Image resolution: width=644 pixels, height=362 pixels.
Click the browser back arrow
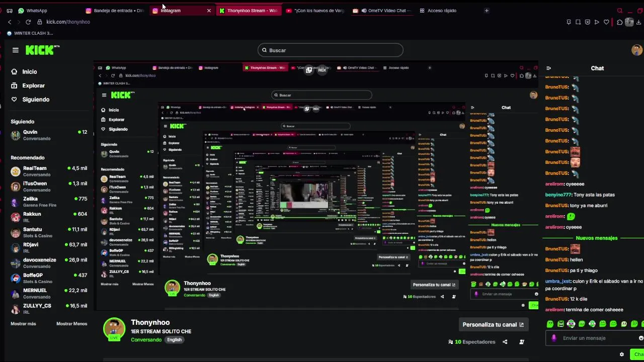coord(10,22)
